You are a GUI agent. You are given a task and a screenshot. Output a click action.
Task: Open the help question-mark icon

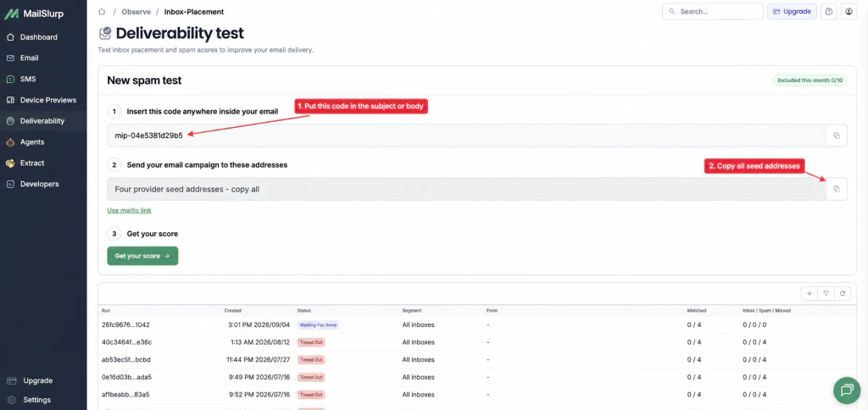(x=829, y=11)
